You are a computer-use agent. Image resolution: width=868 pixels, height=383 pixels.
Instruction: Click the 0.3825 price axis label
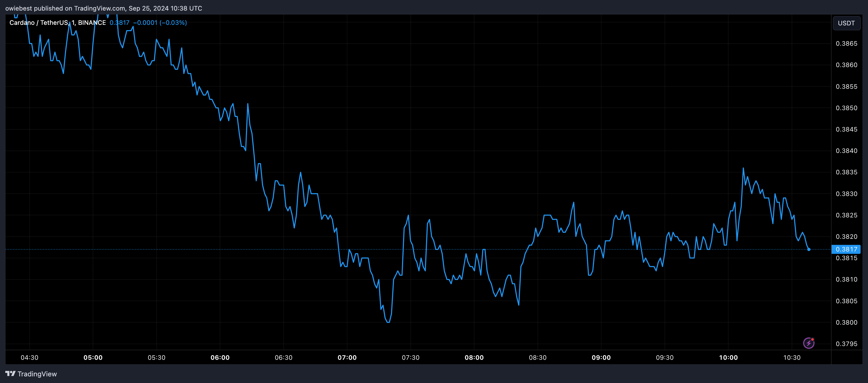(x=846, y=215)
